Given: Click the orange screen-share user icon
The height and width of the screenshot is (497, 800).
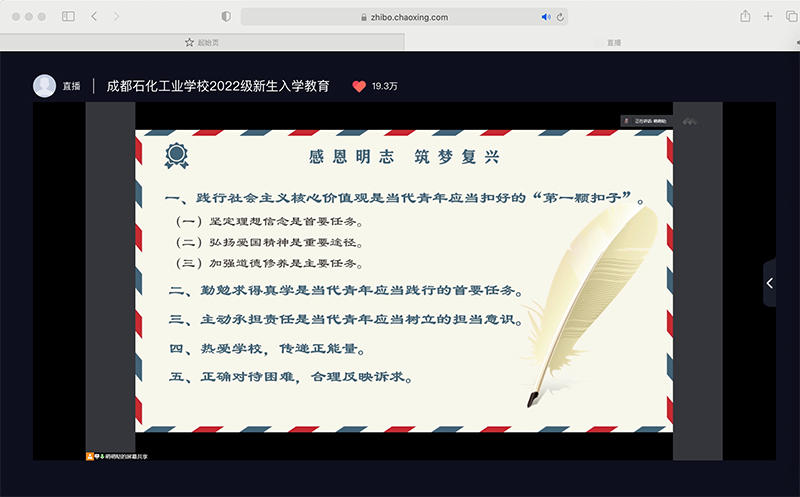Looking at the screenshot, I should pos(90,456).
